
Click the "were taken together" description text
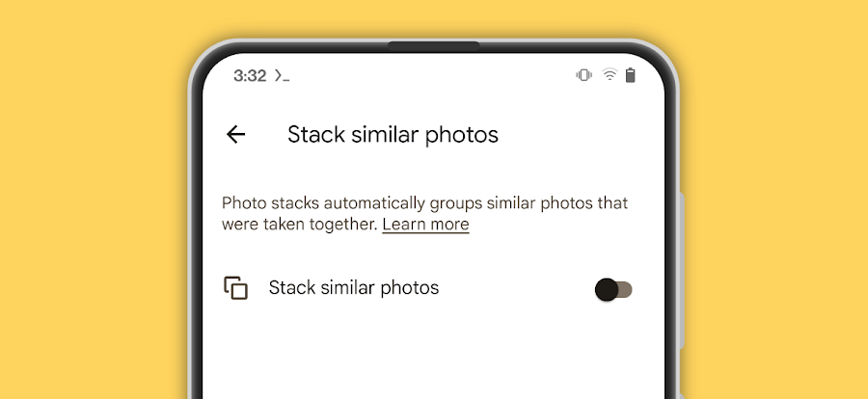click(301, 225)
